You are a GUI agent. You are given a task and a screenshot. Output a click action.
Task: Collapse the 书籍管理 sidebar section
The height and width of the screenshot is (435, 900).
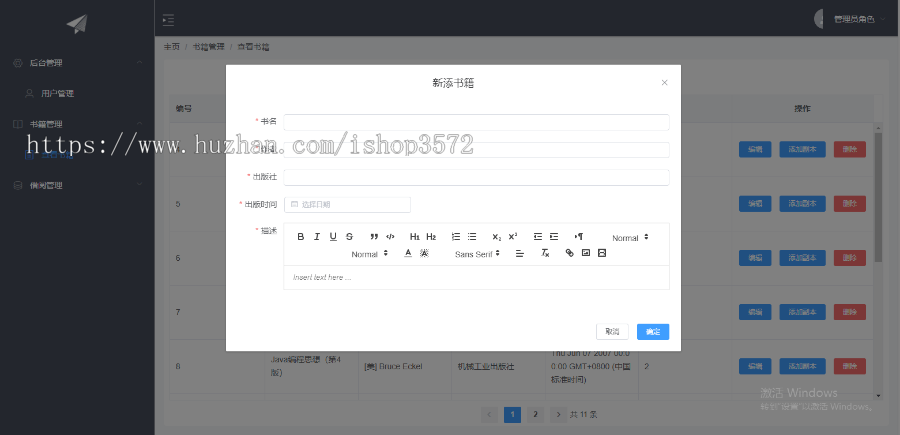(77, 124)
